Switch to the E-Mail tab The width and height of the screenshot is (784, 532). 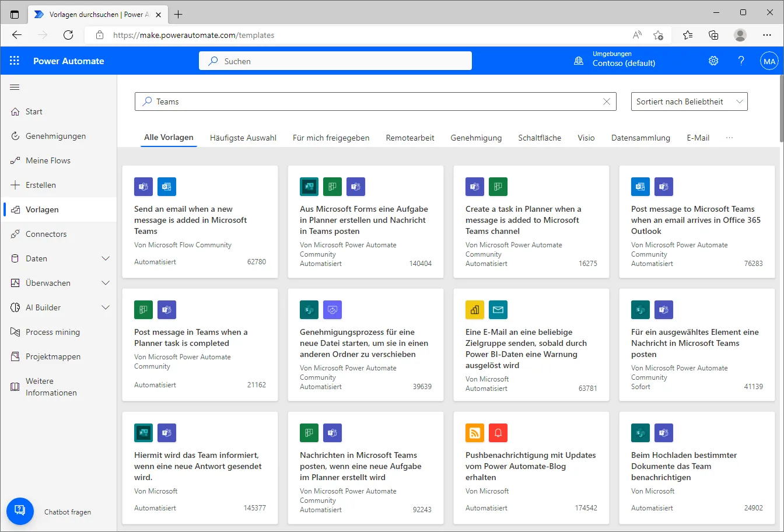tap(698, 138)
